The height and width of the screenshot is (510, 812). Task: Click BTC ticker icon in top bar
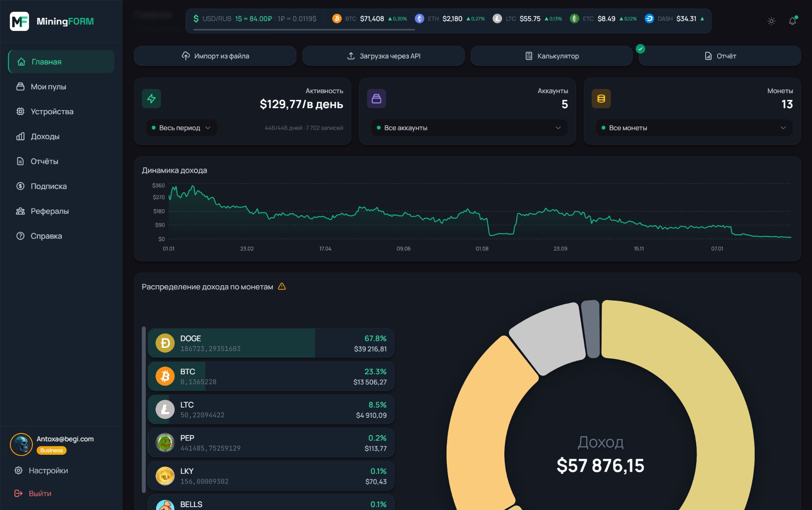pos(337,19)
